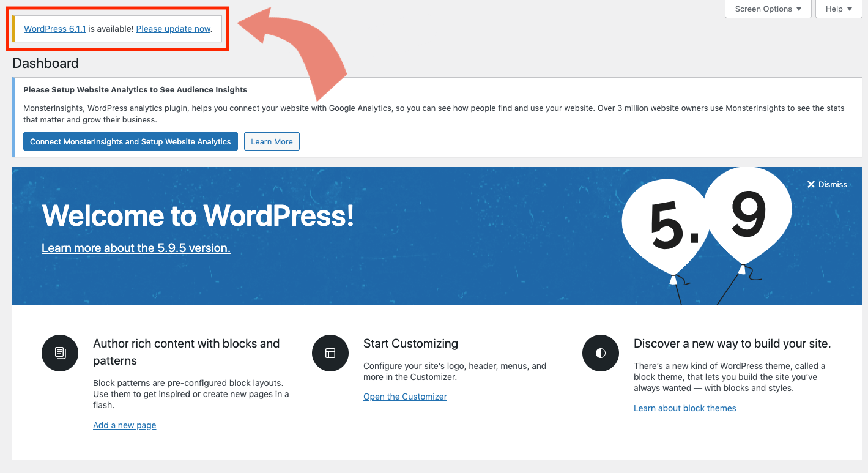Image resolution: width=868 pixels, height=473 pixels.
Task: Open the Screen Options dropdown
Action: 768,9
